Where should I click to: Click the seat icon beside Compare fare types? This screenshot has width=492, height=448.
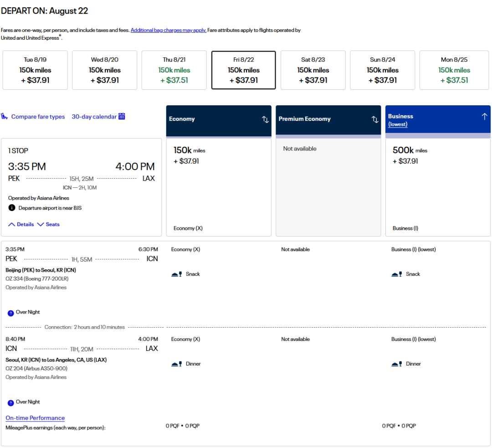pos(5,117)
